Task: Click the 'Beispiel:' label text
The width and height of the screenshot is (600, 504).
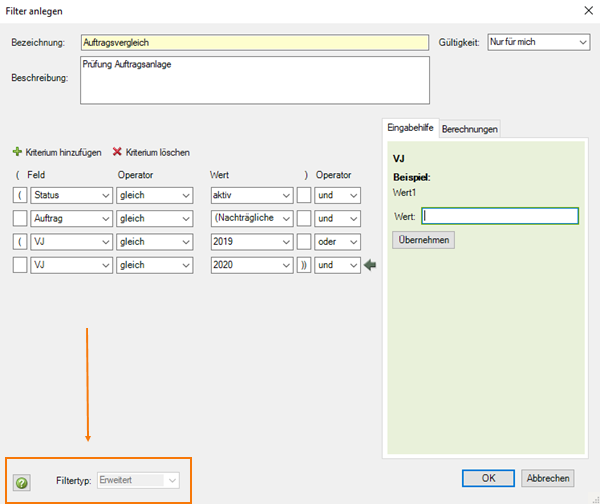Action: point(412,177)
